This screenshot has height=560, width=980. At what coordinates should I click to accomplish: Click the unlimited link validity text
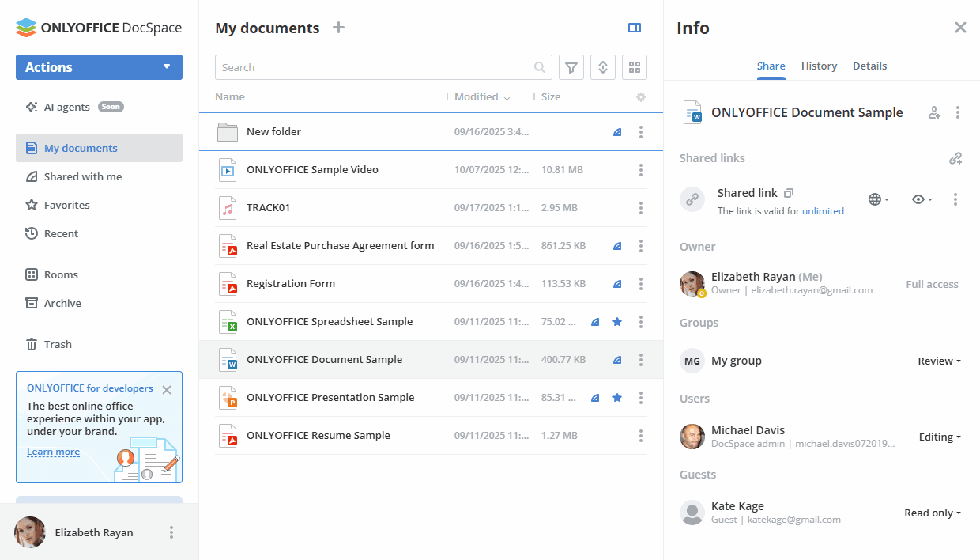(x=823, y=211)
